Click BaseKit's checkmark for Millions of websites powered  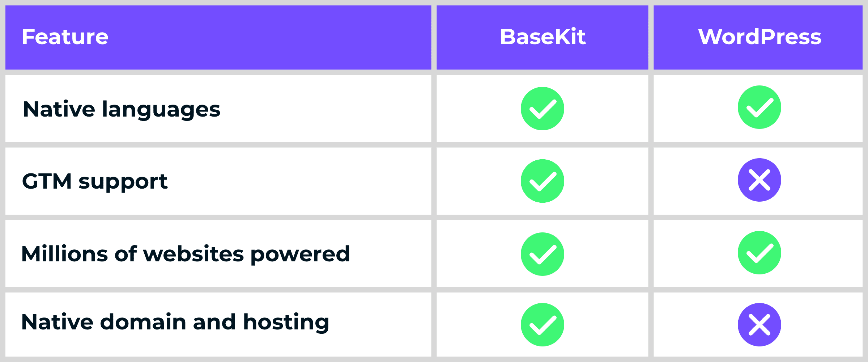click(x=542, y=254)
